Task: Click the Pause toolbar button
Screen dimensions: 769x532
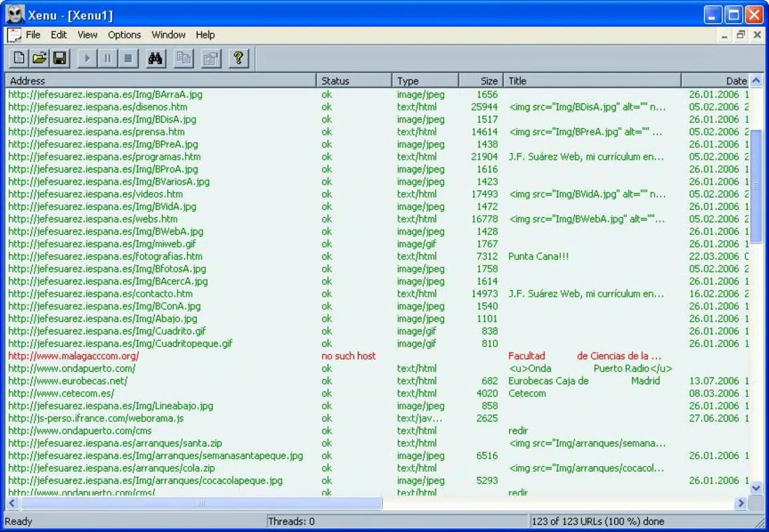Action: point(107,59)
